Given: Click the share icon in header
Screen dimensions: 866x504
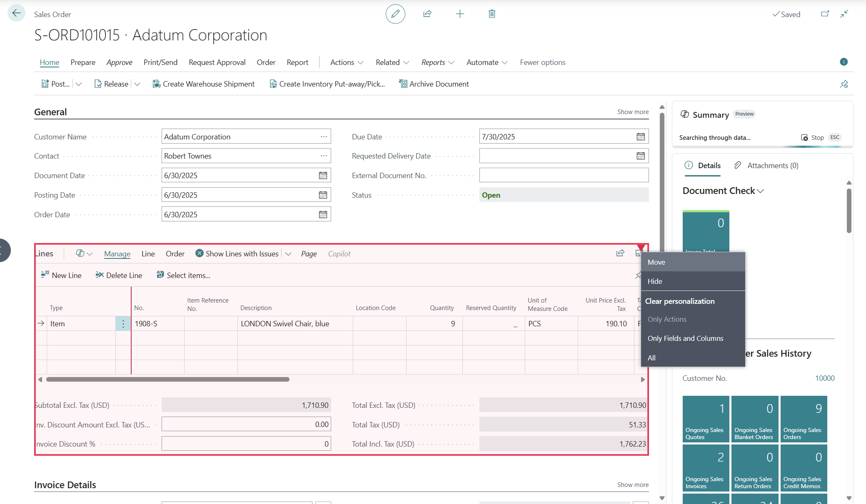Looking at the screenshot, I should (427, 14).
